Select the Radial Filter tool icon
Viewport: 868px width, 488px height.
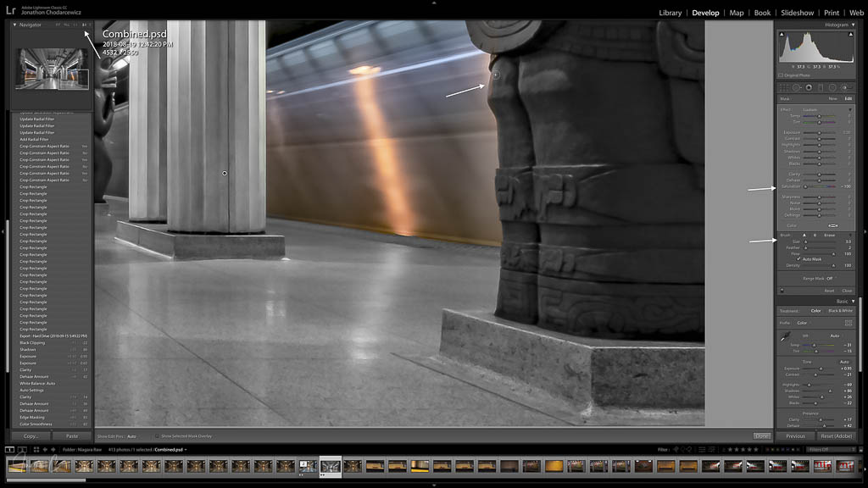(x=832, y=87)
